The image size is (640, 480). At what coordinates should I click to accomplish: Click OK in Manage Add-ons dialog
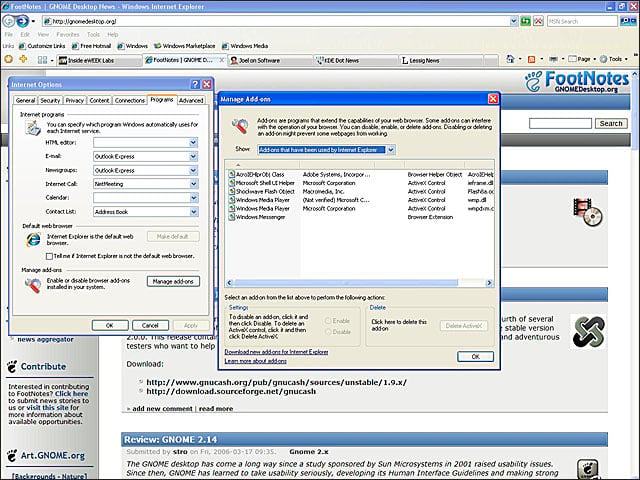pos(476,357)
